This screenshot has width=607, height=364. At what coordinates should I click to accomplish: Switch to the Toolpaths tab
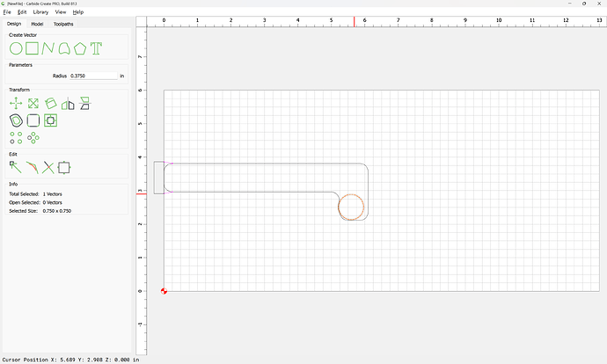63,24
